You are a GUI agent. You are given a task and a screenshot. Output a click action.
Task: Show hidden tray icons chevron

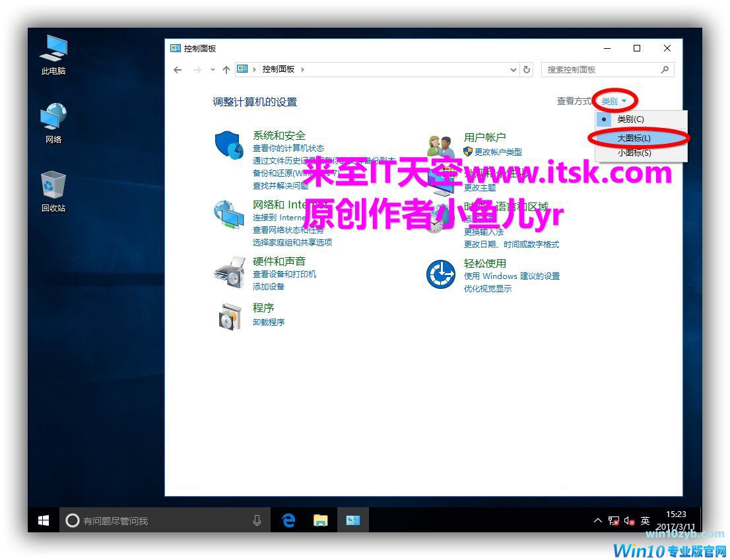(598, 521)
